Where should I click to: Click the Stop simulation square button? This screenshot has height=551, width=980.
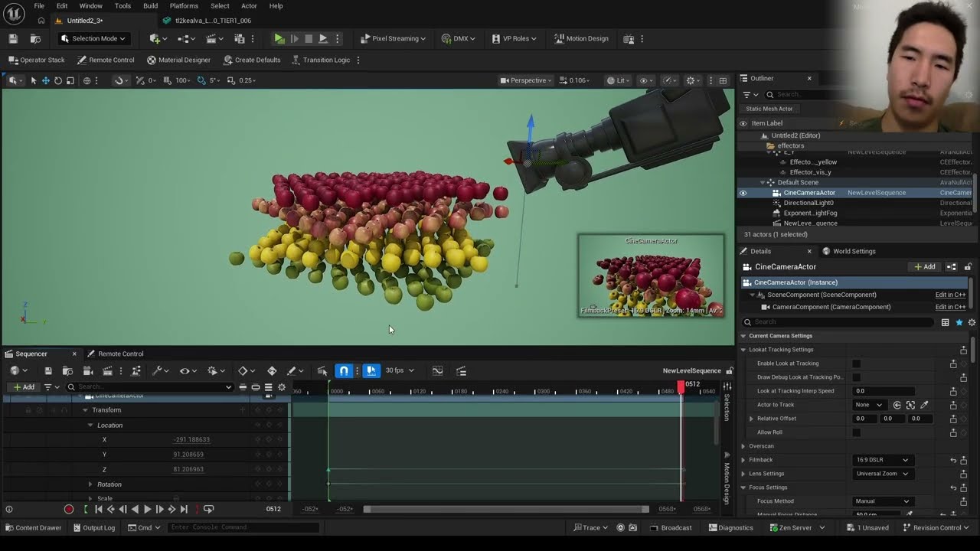click(309, 38)
